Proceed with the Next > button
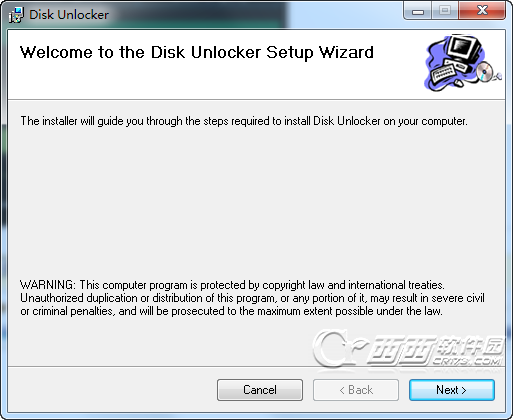Screen dimensions: 513x420 452,390
